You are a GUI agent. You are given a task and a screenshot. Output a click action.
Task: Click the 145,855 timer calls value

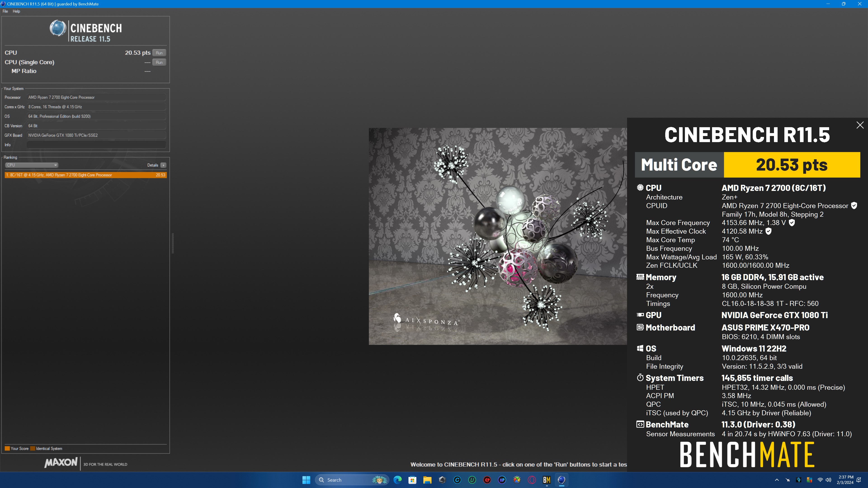(757, 378)
